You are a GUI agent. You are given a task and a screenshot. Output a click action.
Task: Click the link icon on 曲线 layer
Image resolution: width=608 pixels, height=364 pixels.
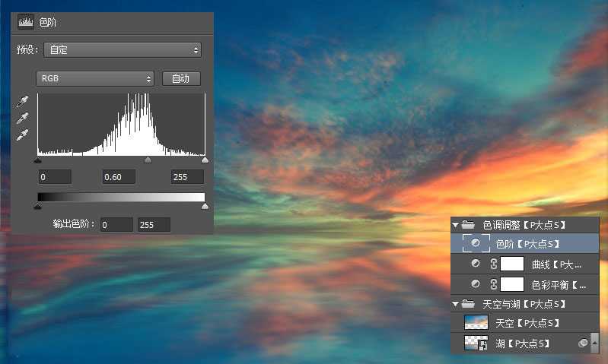tap(493, 264)
